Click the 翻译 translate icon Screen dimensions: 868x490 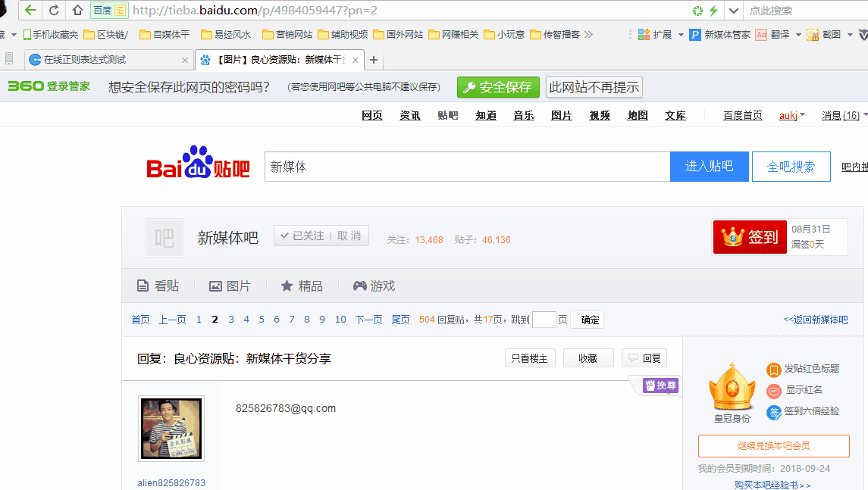[x=762, y=35]
